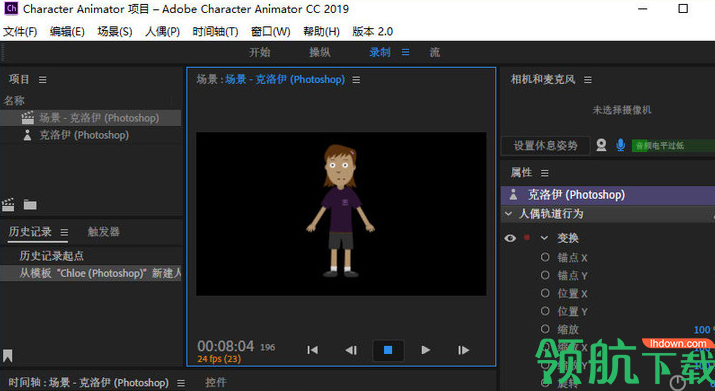Open the 场景(S) menu
This screenshot has width=715, height=391.
pos(115,31)
